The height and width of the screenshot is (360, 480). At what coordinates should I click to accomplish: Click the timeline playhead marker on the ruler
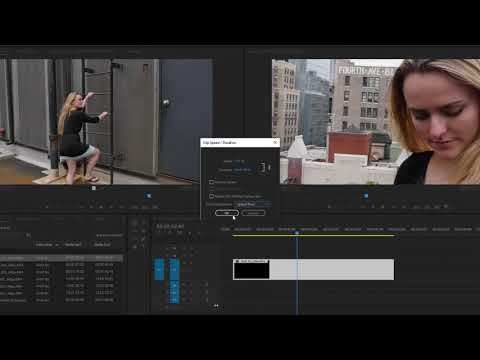pyautogui.click(x=297, y=233)
